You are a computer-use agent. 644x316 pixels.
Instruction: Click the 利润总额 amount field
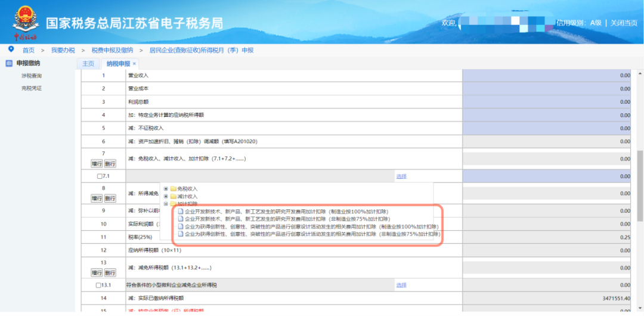pyautogui.click(x=547, y=102)
